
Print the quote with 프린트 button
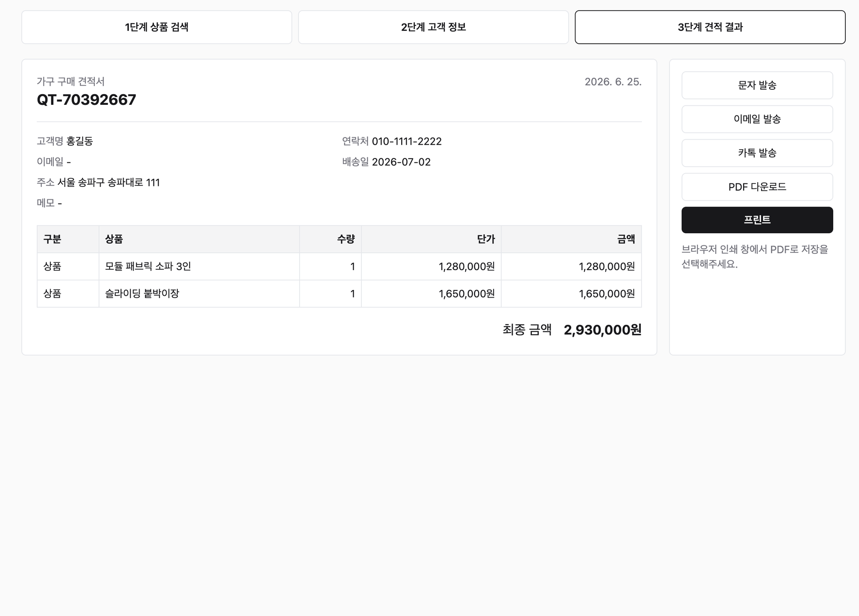tap(757, 220)
